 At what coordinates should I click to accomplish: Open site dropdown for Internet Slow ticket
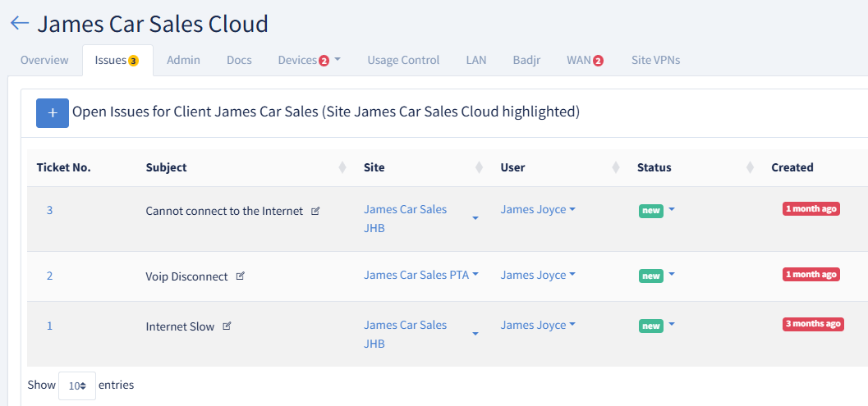click(475, 334)
